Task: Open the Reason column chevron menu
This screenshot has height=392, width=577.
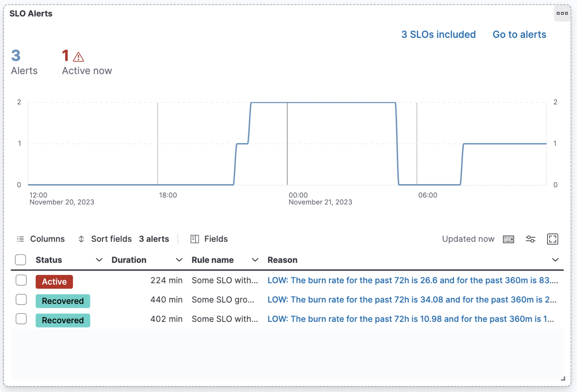Action: [555, 260]
